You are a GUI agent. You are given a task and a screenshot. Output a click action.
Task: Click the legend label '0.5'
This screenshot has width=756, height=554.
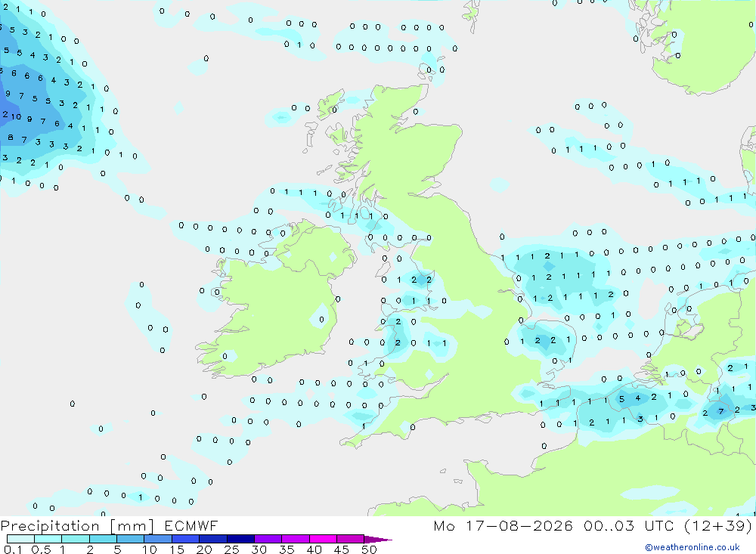[41, 549]
